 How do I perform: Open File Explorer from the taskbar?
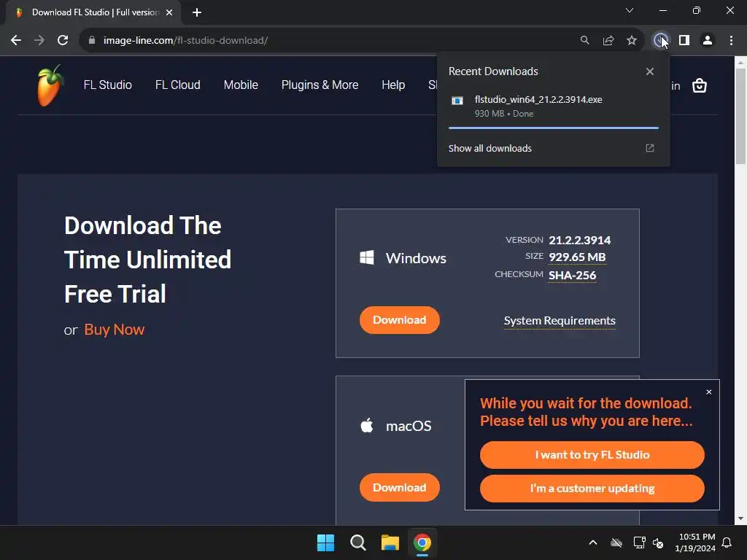pyautogui.click(x=390, y=542)
